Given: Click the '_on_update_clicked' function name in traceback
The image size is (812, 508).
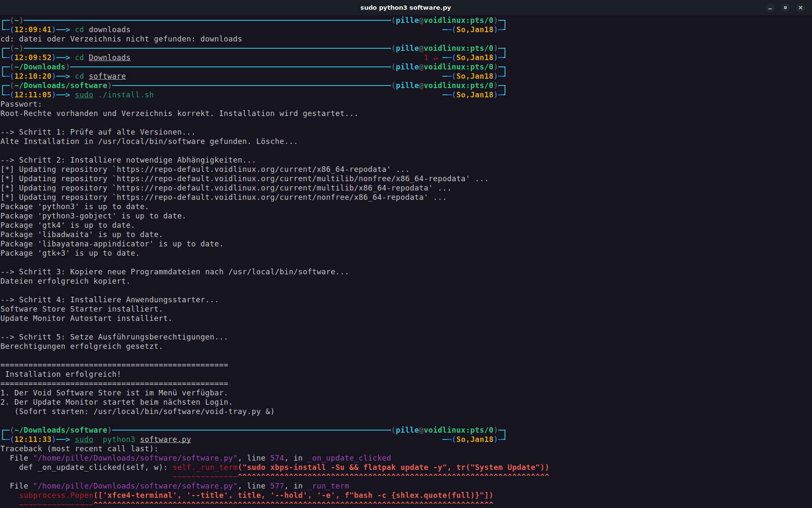Looking at the screenshot, I should pos(349,458).
